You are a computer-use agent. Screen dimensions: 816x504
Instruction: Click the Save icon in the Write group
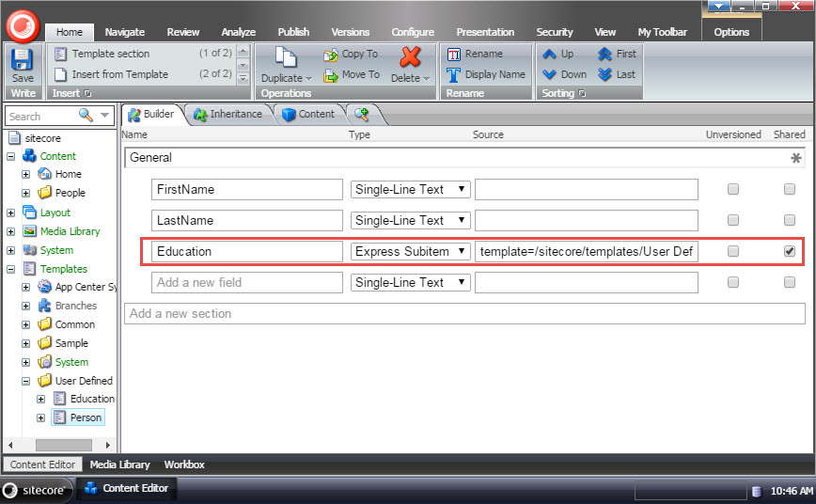click(x=22, y=60)
